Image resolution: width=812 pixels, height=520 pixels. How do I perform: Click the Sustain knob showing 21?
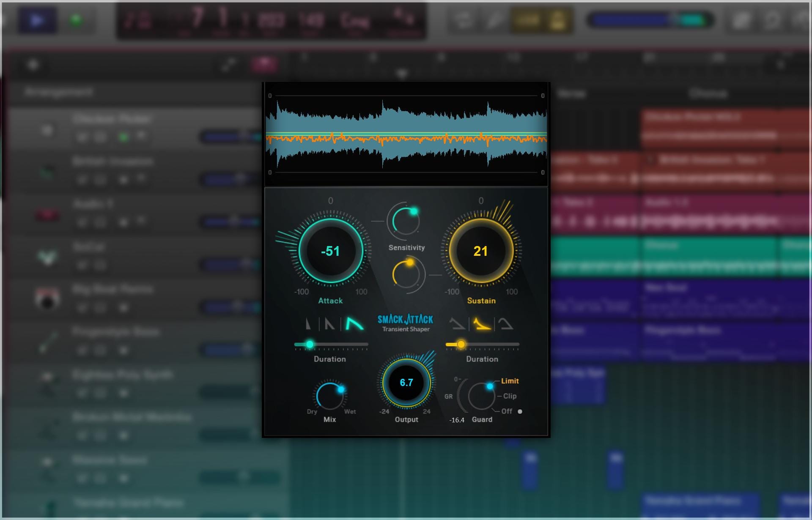point(481,251)
